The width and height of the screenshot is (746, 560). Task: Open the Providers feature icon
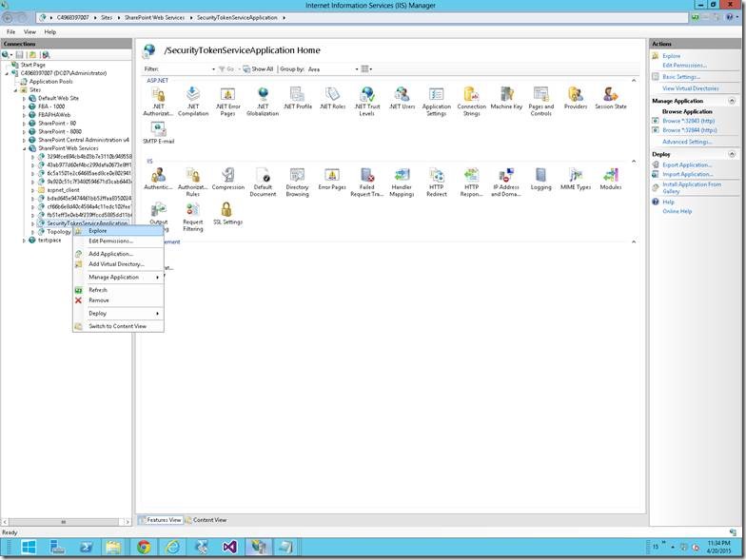tap(576, 99)
